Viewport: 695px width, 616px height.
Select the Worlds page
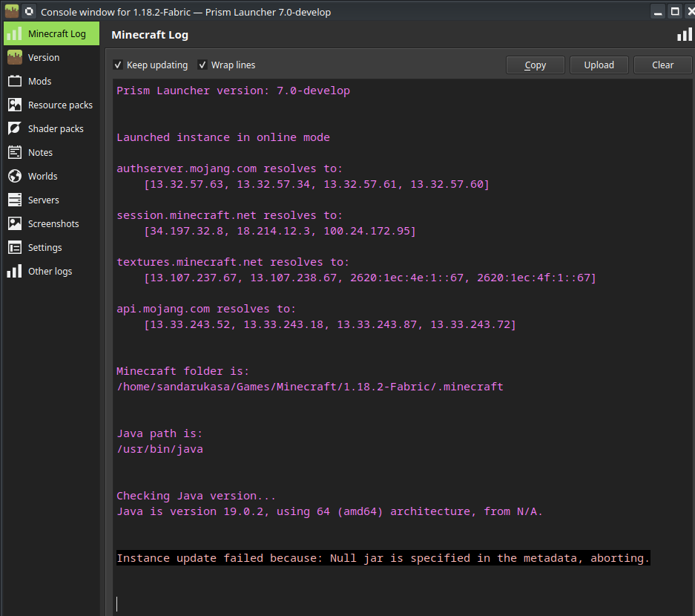[x=51, y=176]
